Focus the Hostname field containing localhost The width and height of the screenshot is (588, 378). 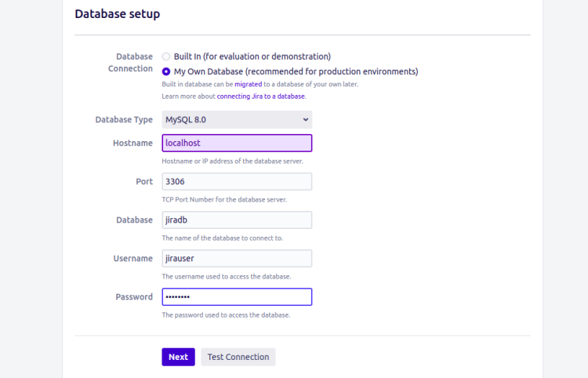(x=237, y=143)
